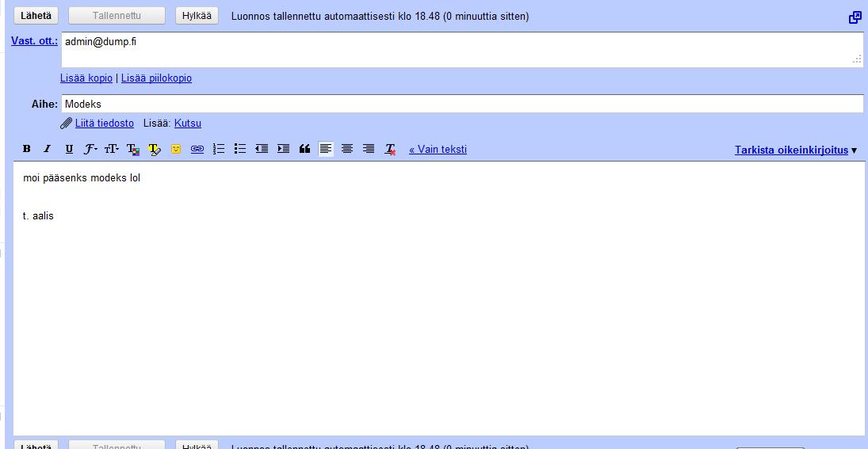Viewport: 868px width, 449px height.
Task: Create a numbered list
Action: [220, 149]
